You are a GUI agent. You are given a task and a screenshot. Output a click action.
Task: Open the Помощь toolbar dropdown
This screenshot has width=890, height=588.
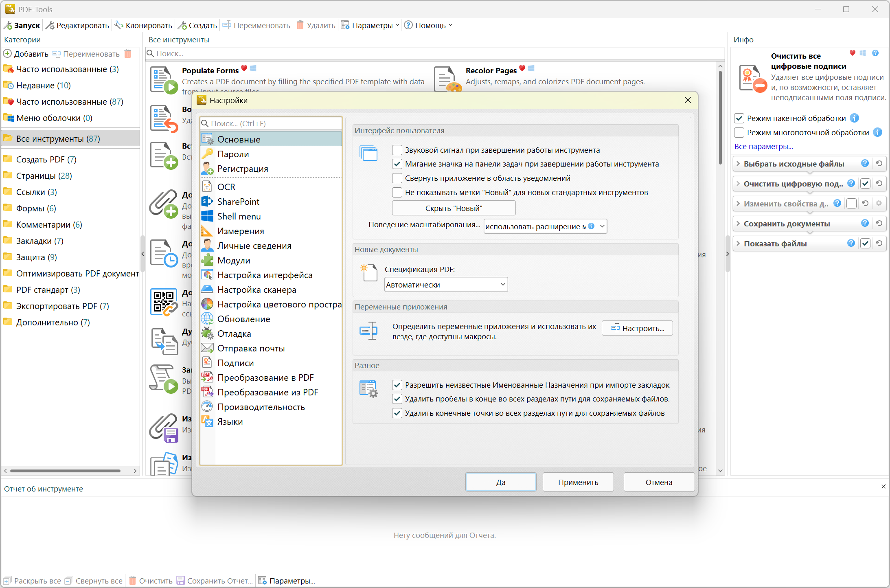tap(428, 25)
